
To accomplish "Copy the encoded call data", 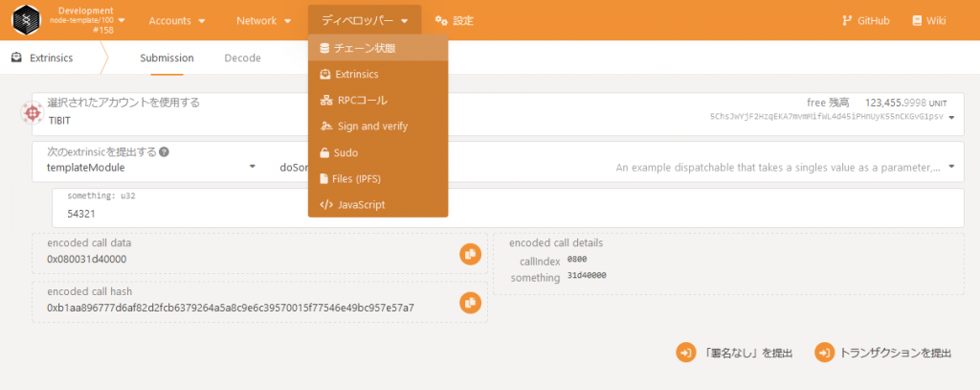I will click(469, 254).
